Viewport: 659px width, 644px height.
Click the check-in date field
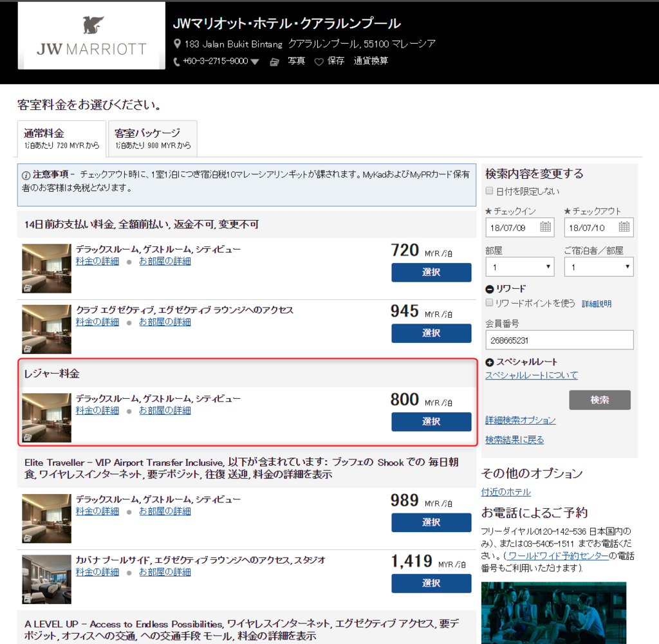pos(520,228)
